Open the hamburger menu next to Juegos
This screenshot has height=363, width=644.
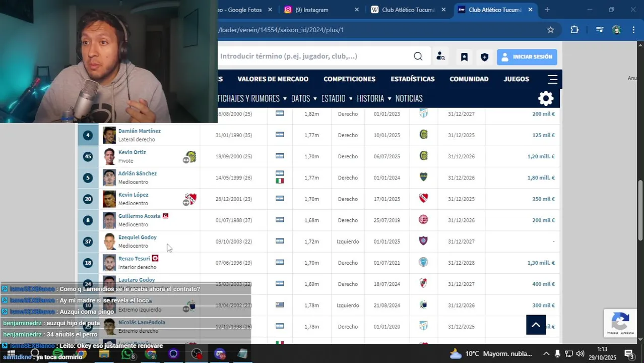point(552,79)
